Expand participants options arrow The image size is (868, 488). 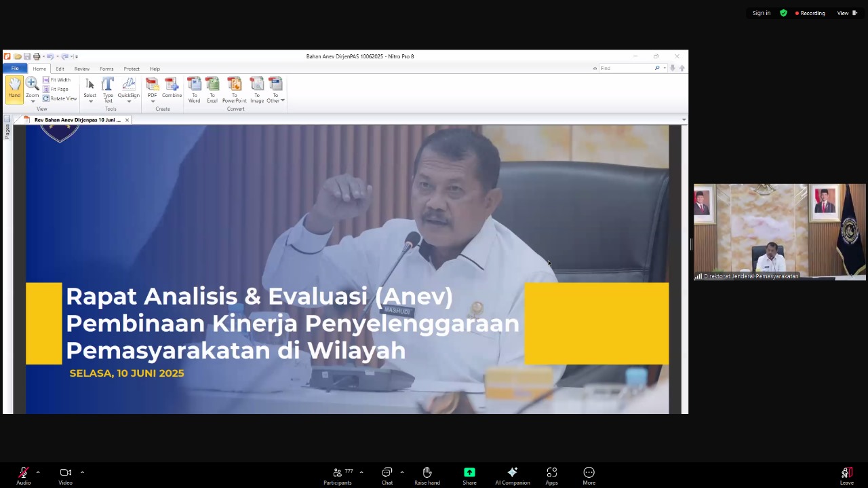pos(361,472)
